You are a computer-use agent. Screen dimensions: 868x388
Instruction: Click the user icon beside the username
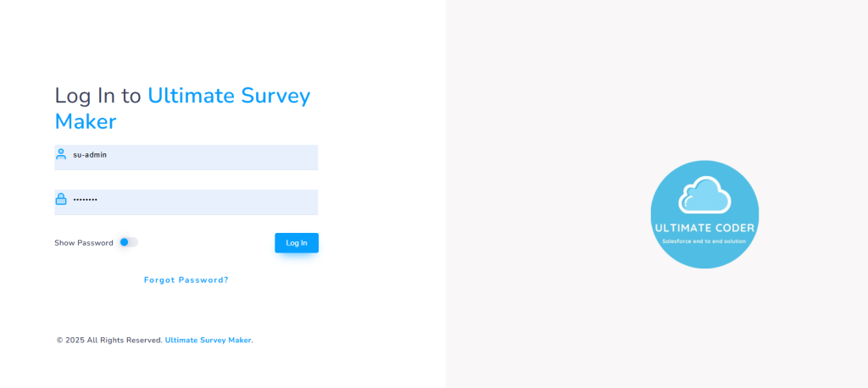[61, 154]
